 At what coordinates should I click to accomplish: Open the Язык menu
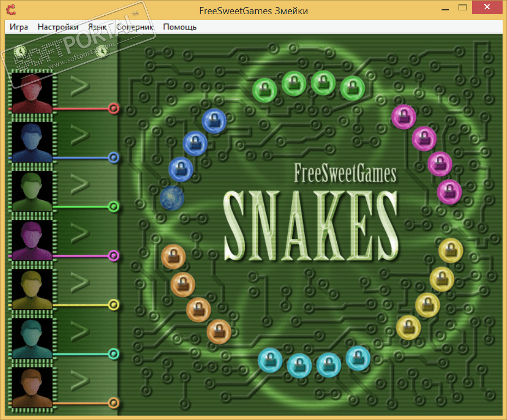(x=97, y=27)
